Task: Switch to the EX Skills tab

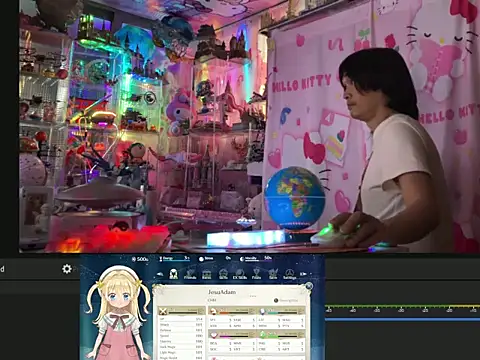Action: [240, 274]
